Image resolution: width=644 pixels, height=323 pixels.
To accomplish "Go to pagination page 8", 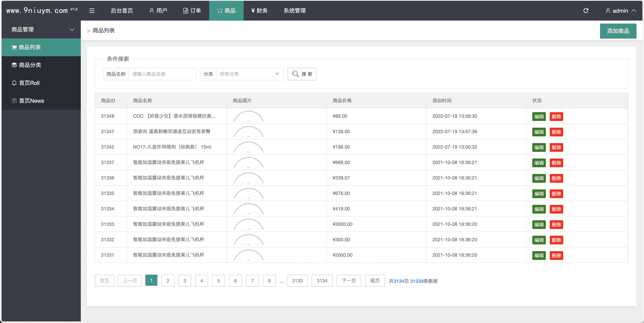I will click(269, 281).
